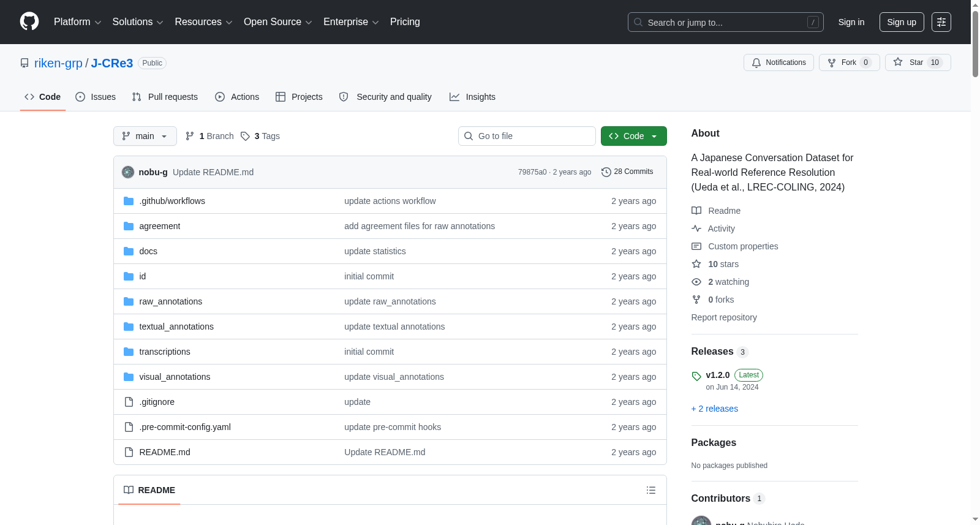Click the folder icon for agreement
The image size is (980, 525).
tap(129, 226)
